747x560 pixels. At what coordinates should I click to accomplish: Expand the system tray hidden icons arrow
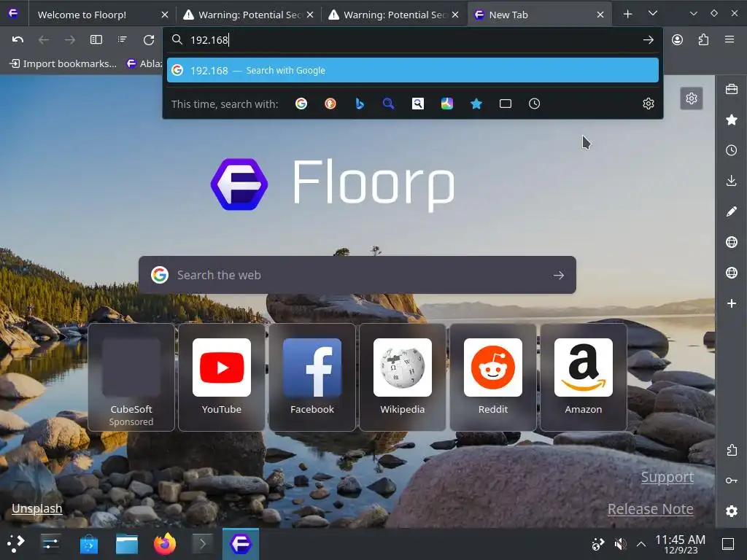pyautogui.click(x=641, y=544)
